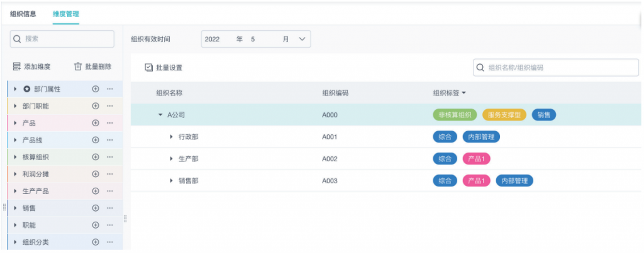Switch to the 组织信息 tab
Image resolution: width=644 pixels, height=253 pixels.
pos(23,14)
